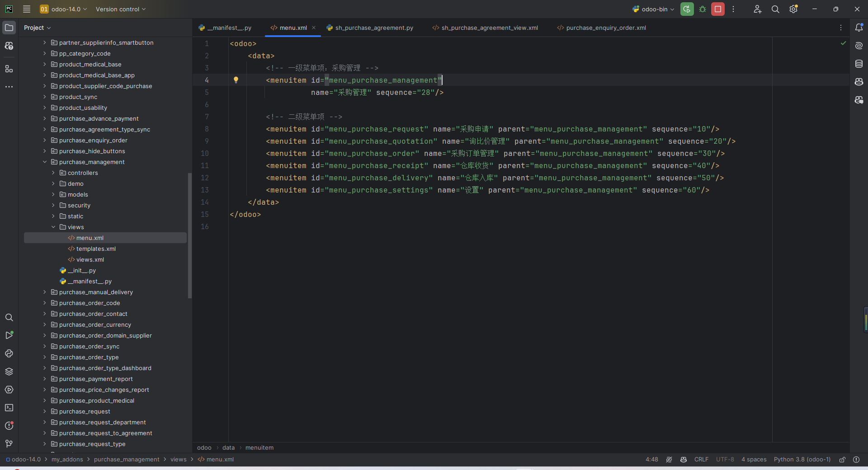Viewport: 868px width, 470px height.
Task: Click cursor position 4:48 indicator
Action: (x=651, y=460)
